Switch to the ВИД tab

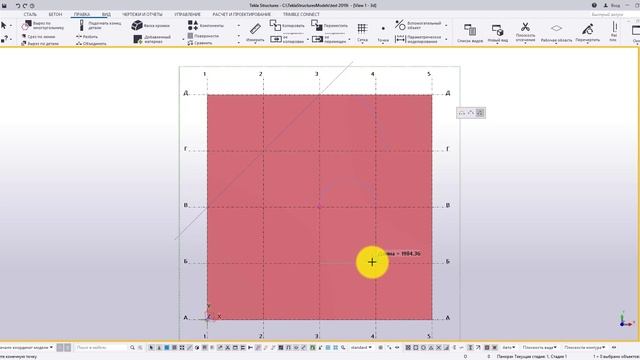[106, 14]
